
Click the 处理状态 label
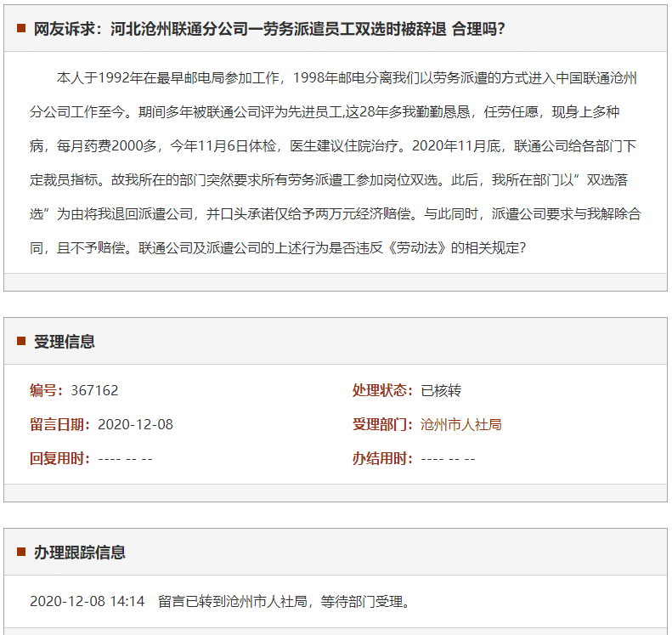pyautogui.click(x=382, y=390)
